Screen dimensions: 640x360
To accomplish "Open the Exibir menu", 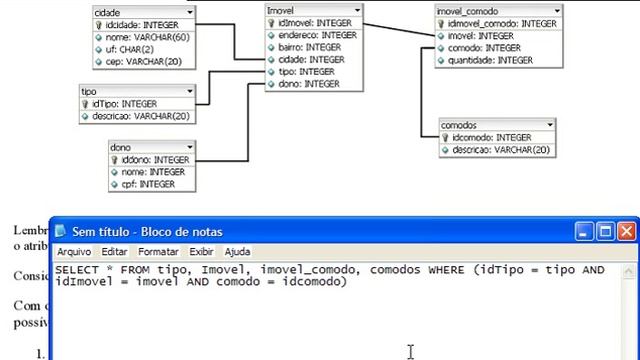I will [201, 252].
